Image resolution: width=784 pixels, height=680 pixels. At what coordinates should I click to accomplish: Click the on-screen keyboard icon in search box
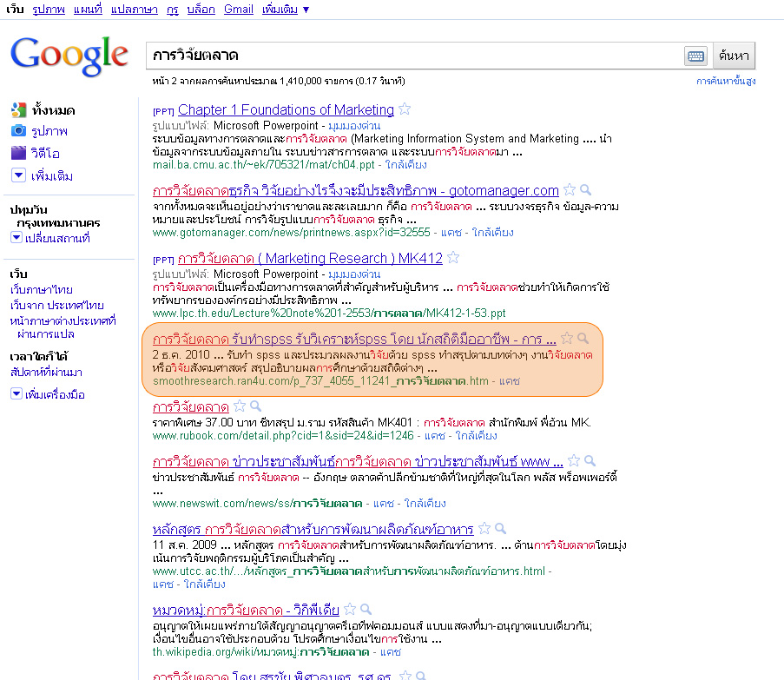[x=695, y=56]
